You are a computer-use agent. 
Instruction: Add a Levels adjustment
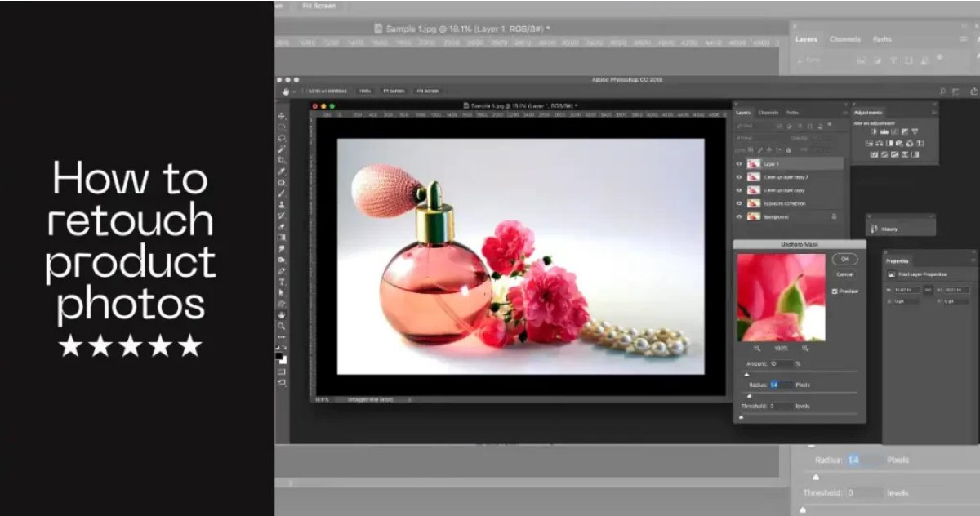point(884,131)
